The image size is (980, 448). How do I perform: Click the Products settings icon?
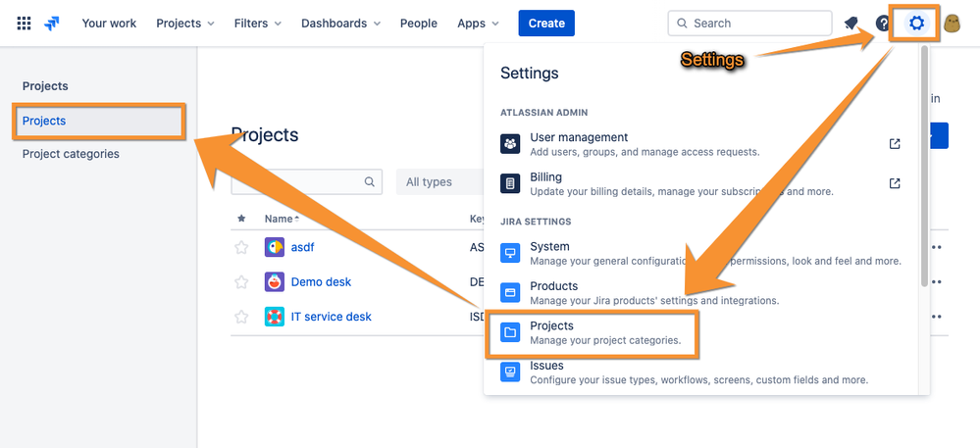510,292
